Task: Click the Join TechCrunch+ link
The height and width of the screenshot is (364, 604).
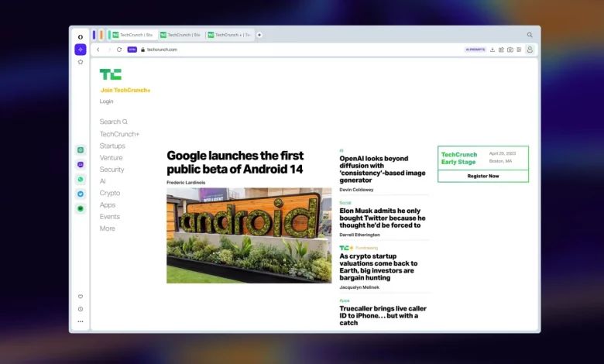Action: [x=125, y=90]
